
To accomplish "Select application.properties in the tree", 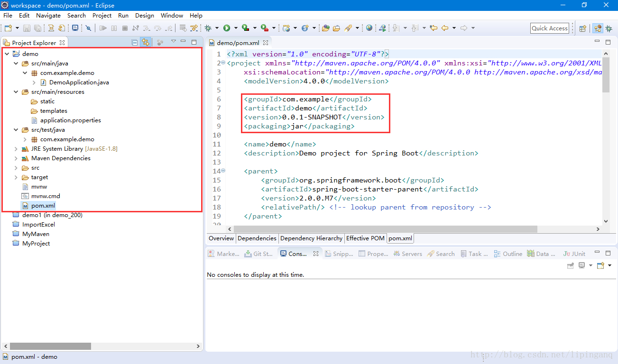I will point(70,120).
